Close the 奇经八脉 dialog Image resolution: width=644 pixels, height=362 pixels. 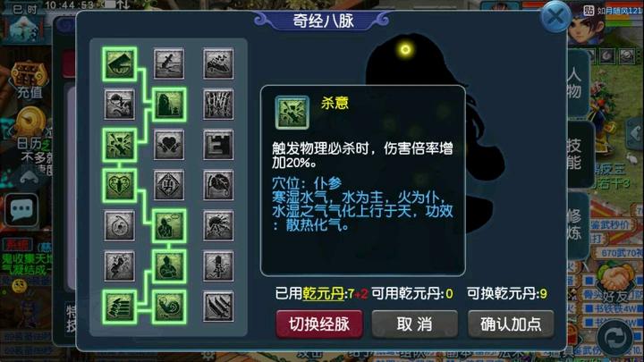coord(555,17)
